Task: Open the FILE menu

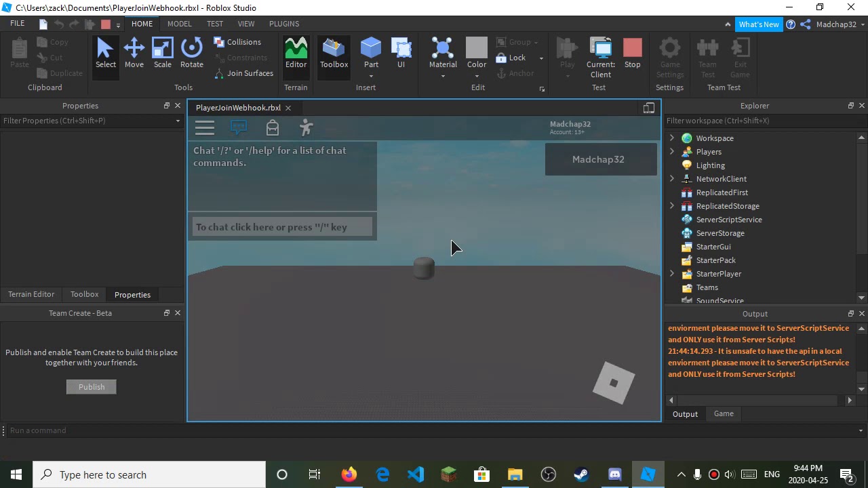Action: click(17, 24)
